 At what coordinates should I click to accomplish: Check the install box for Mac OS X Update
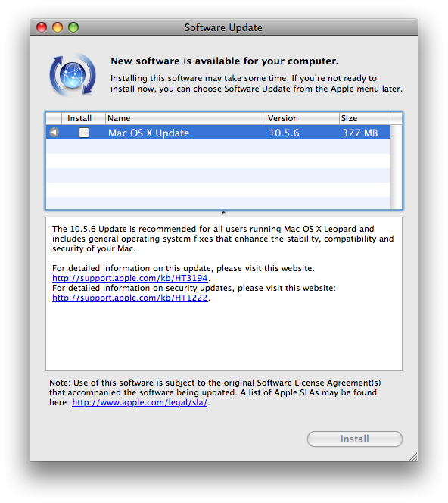pos(84,133)
